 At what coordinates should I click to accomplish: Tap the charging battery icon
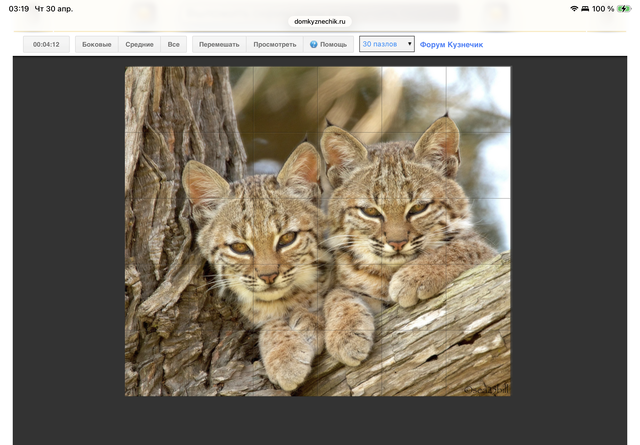point(624,9)
